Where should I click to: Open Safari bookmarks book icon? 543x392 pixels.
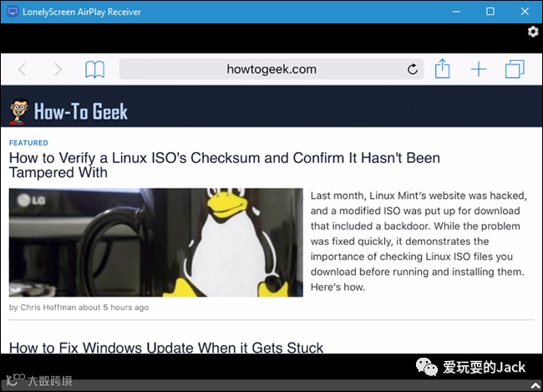click(94, 69)
